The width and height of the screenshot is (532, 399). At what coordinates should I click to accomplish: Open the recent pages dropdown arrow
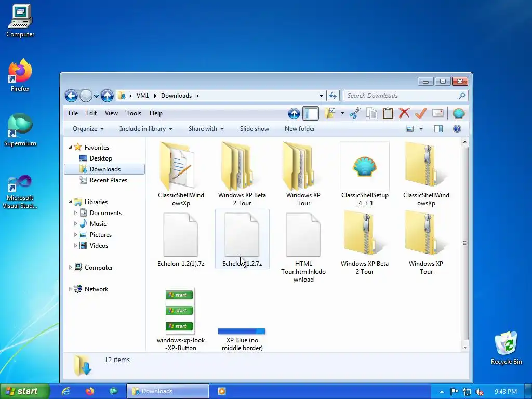[96, 96]
